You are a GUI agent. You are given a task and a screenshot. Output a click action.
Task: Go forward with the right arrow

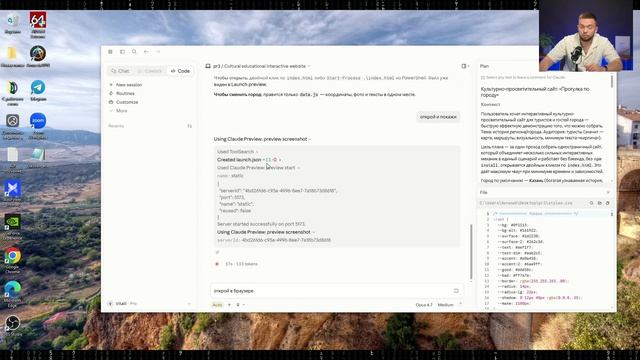(x=158, y=52)
